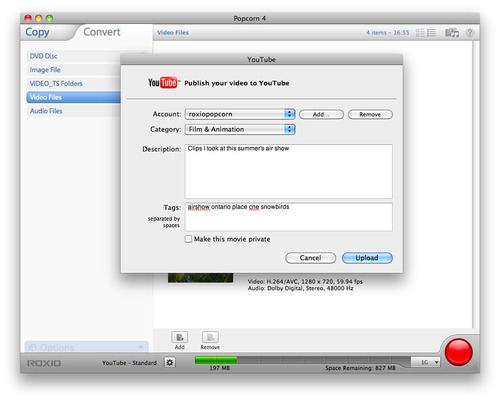Click the Upload button
The width and height of the screenshot is (500, 401).
coord(367,258)
